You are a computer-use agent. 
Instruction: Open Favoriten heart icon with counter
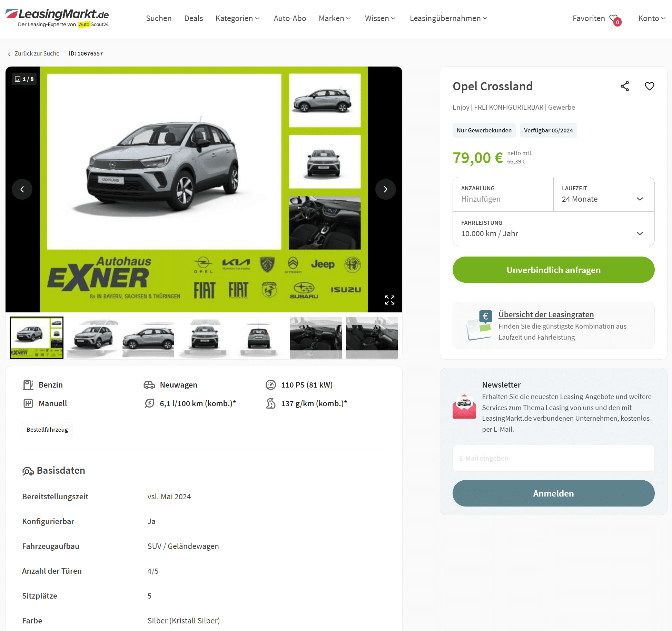pyautogui.click(x=615, y=19)
